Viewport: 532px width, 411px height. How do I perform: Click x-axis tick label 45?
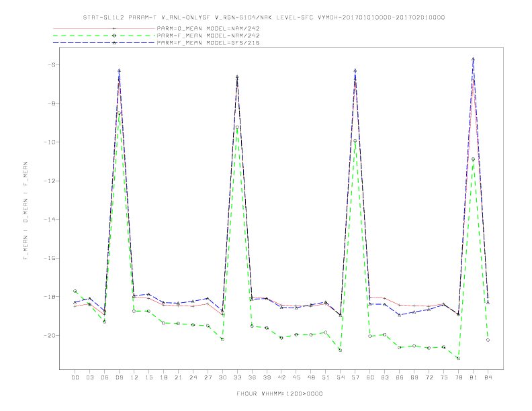pyautogui.click(x=296, y=377)
